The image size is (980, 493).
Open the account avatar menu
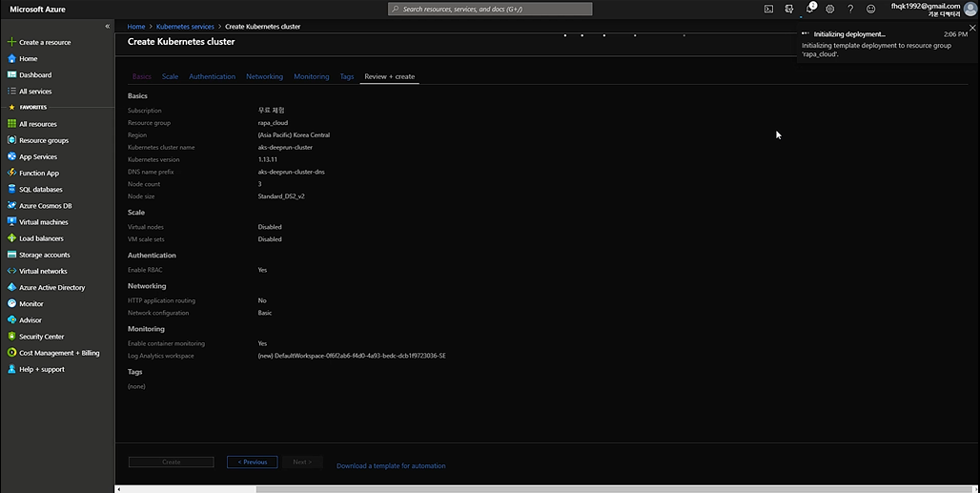coord(970,9)
